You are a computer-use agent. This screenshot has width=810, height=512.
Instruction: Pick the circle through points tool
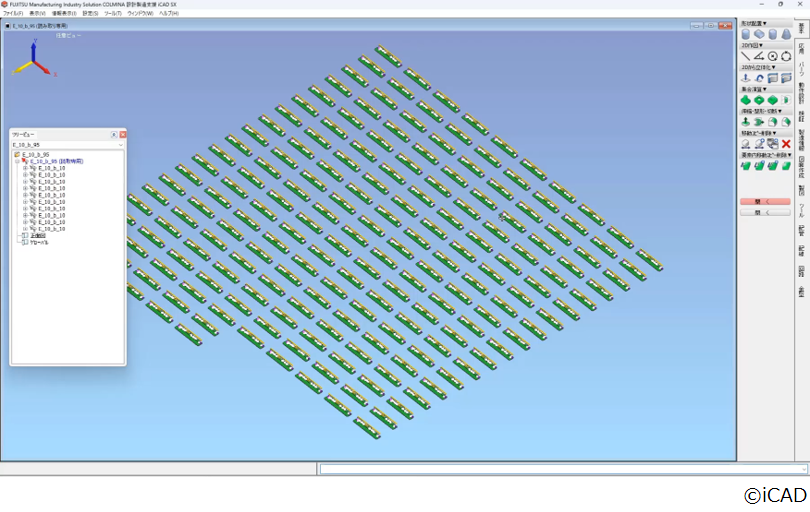click(x=786, y=56)
